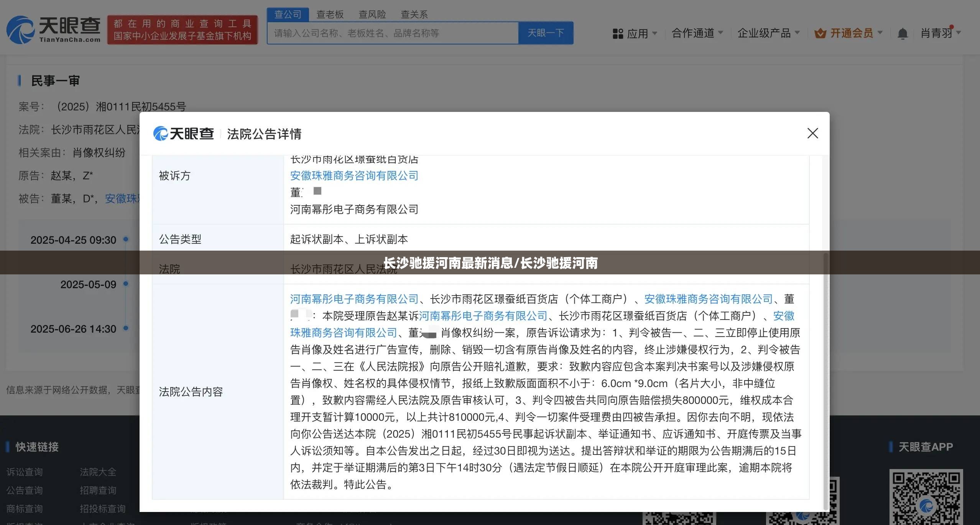
Task: Click the defendant link 安徽珠 in background page
Action: click(x=122, y=199)
